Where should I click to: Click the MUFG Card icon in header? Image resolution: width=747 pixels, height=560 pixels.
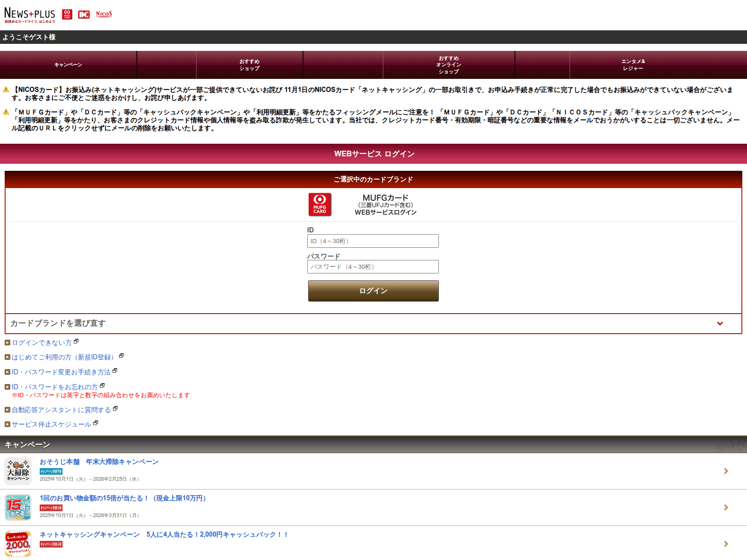point(67,14)
